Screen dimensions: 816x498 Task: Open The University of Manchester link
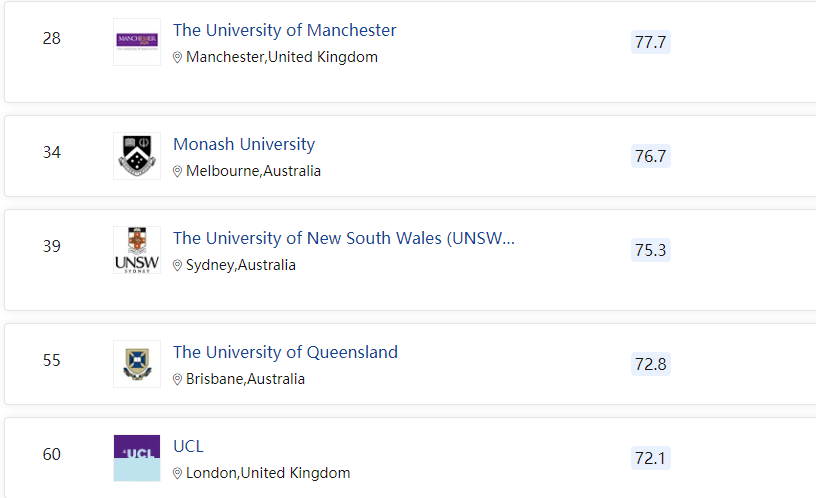click(x=284, y=30)
